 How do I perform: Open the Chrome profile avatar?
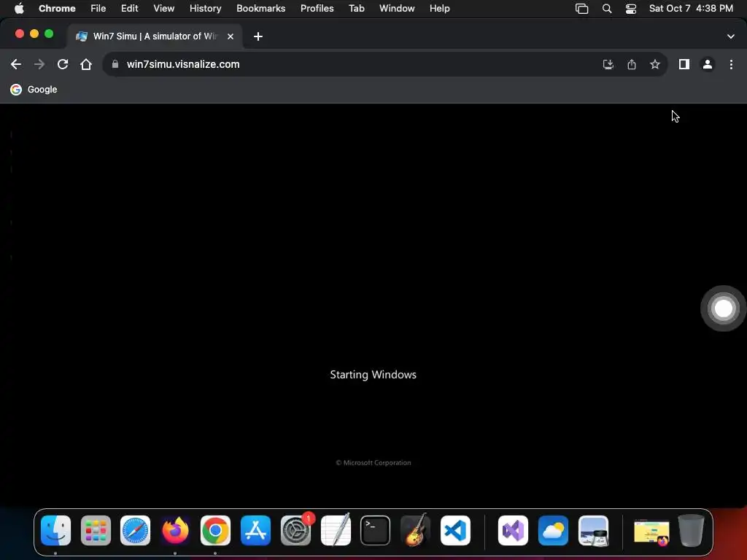point(708,64)
